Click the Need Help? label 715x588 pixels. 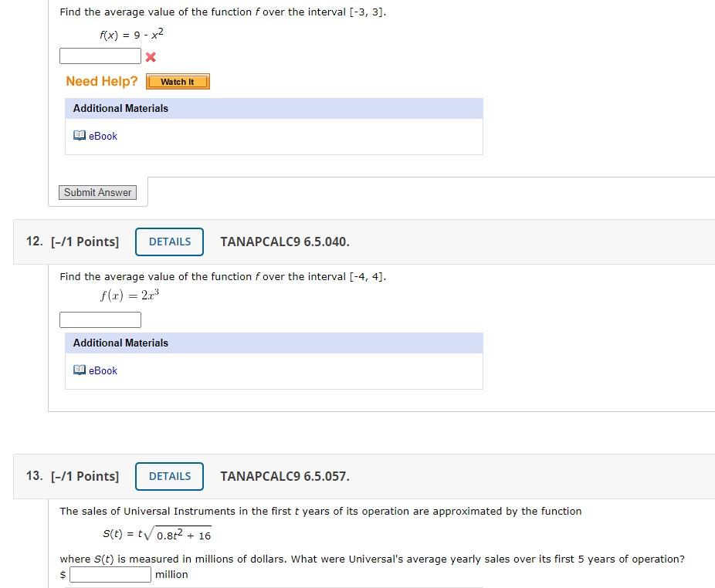(x=101, y=81)
